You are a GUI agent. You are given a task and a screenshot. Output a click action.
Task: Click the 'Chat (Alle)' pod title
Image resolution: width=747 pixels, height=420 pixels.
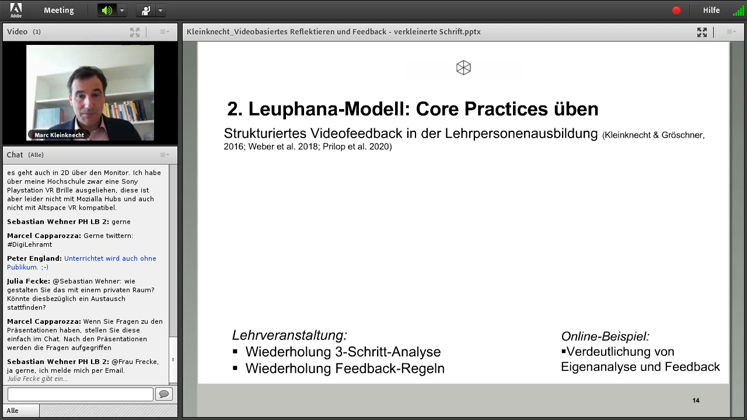pos(25,155)
